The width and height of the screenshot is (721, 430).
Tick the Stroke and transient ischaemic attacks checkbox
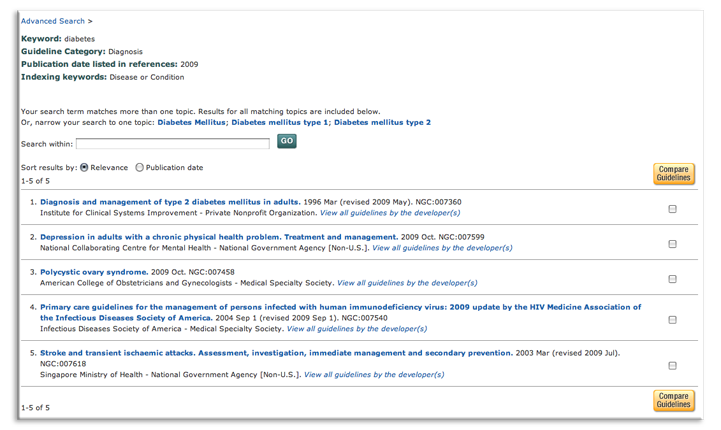pos(672,365)
